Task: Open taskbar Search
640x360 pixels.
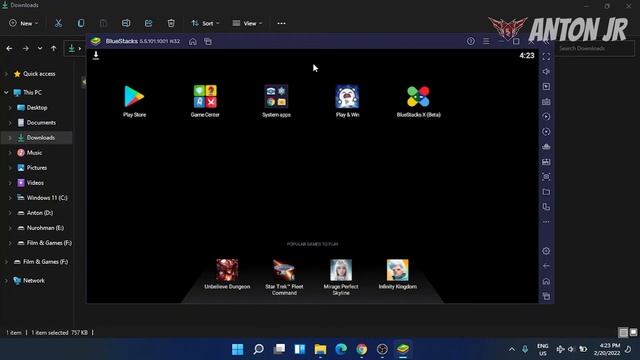Action: coord(258,349)
